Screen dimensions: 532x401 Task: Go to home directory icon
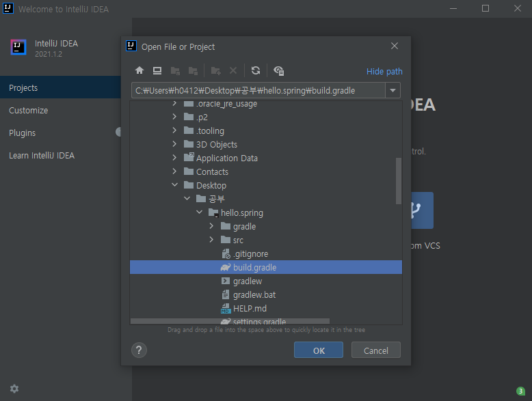pyautogui.click(x=139, y=70)
